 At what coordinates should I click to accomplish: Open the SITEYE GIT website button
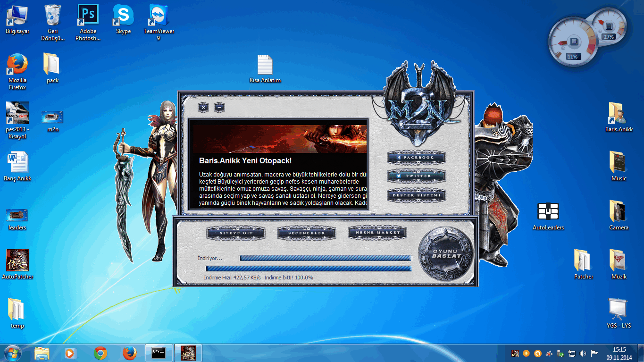click(x=236, y=233)
